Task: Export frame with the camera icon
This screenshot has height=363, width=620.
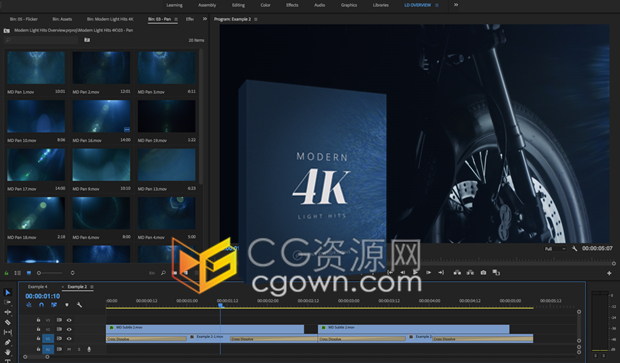Action: pos(483,272)
